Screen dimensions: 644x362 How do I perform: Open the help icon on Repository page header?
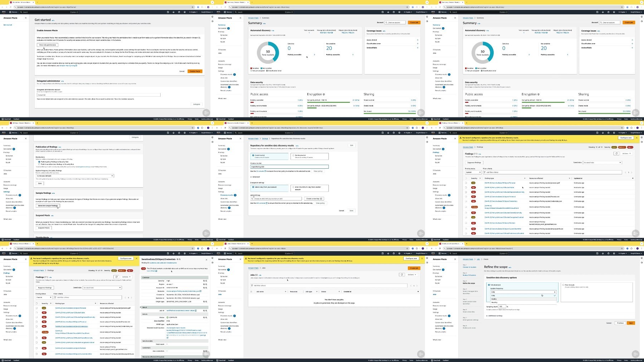pos(394,132)
